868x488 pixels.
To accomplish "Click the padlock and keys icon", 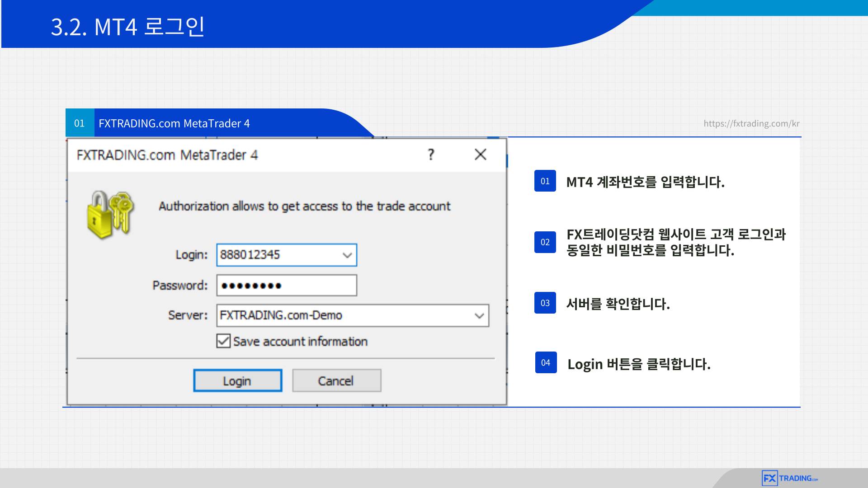I will click(111, 214).
